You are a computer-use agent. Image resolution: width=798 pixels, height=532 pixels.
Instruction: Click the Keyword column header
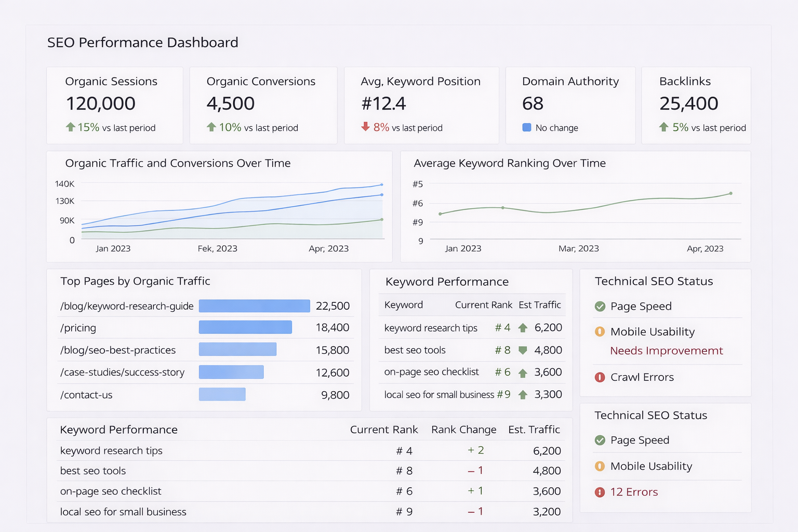coord(403,305)
